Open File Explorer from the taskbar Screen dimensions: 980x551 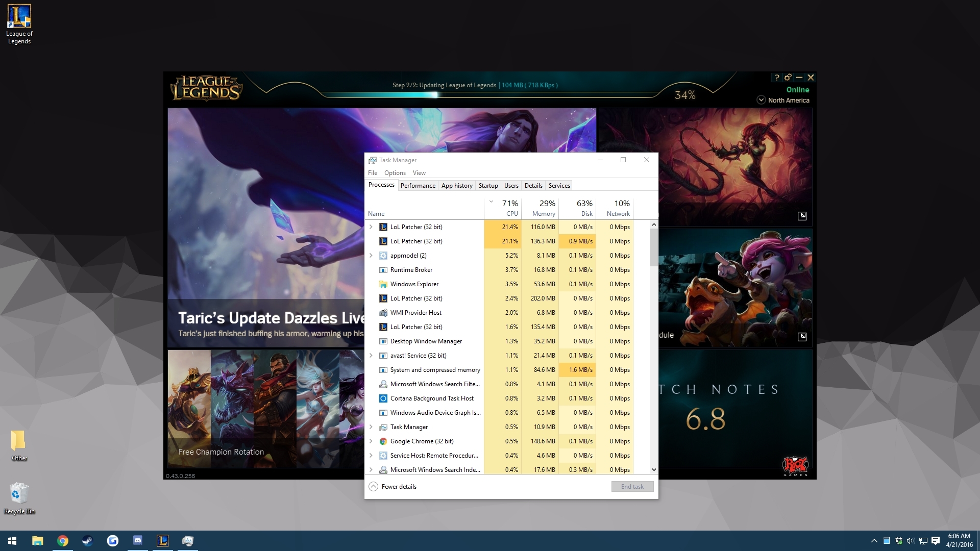pos(37,541)
